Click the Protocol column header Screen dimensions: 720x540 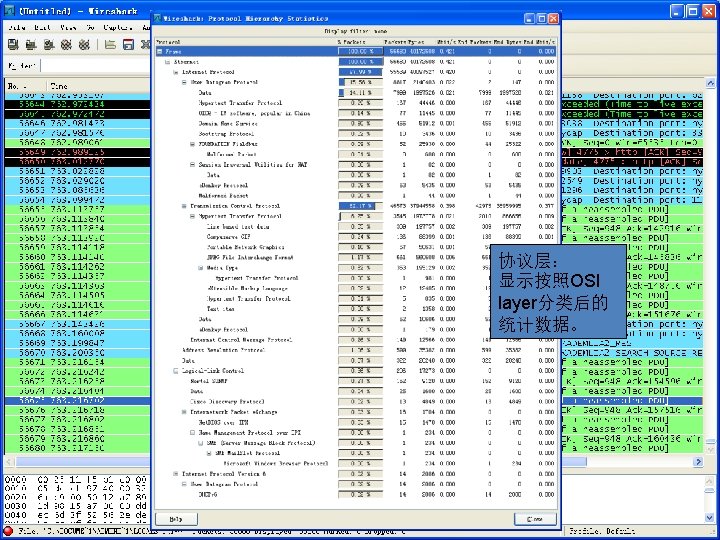coord(246,42)
